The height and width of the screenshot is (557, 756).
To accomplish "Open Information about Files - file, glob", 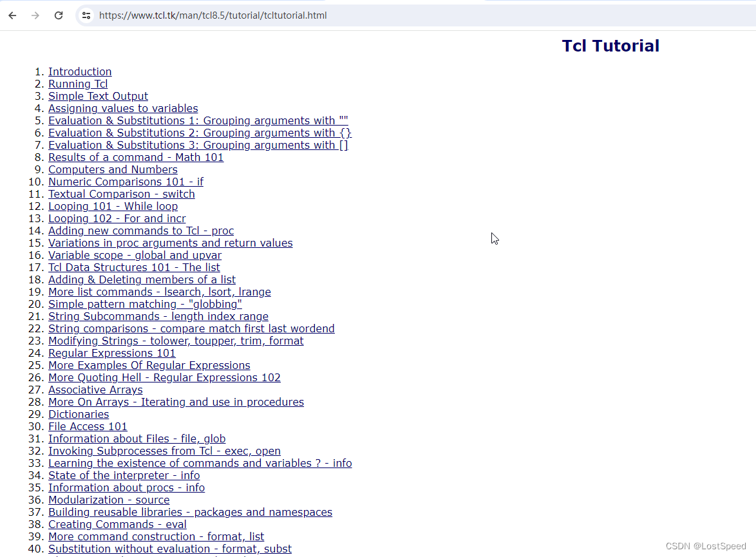I will (x=137, y=439).
